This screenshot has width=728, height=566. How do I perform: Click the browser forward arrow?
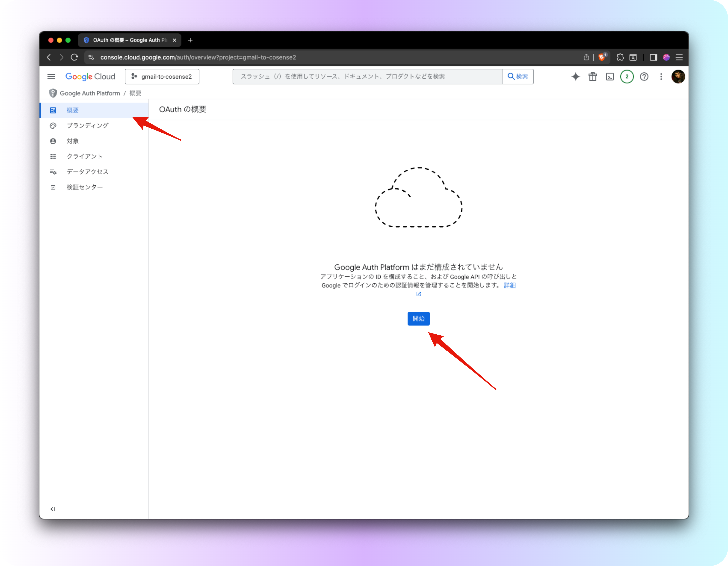click(x=61, y=57)
